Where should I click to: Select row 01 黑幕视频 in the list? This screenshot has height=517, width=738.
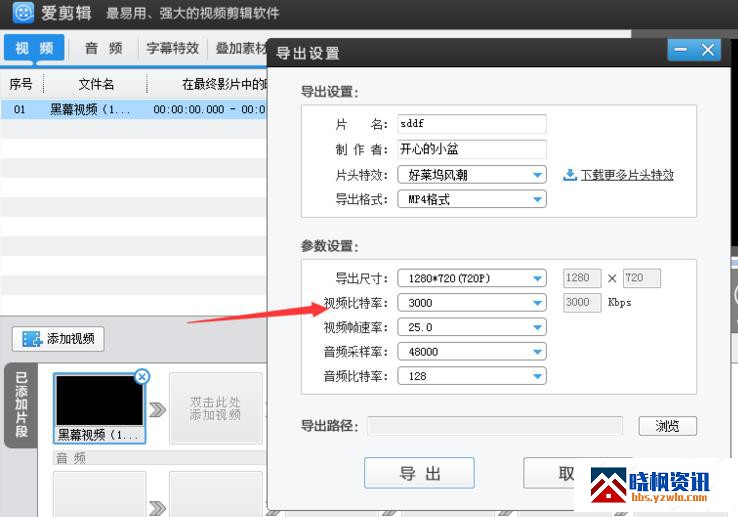tap(134, 109)
